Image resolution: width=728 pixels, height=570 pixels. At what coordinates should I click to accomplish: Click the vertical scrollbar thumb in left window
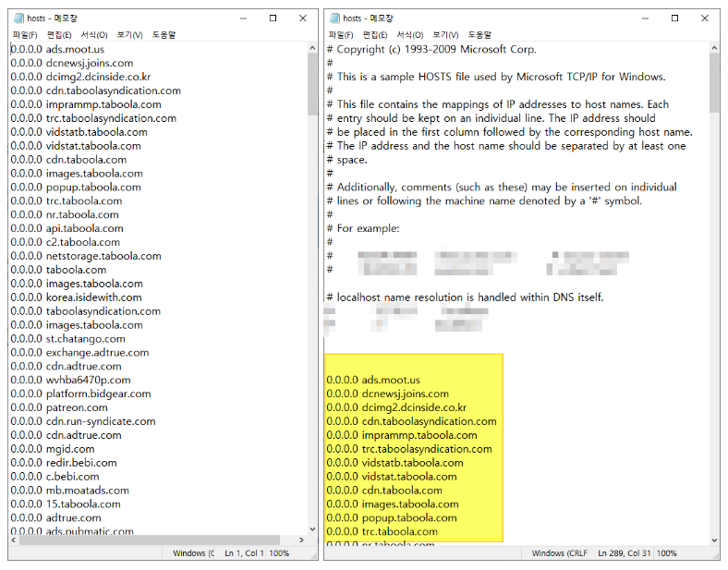coord(312,83)
